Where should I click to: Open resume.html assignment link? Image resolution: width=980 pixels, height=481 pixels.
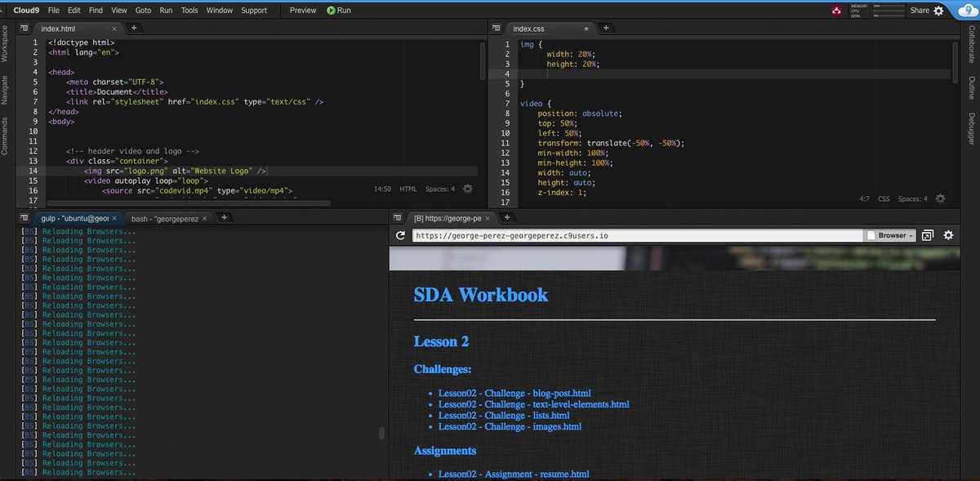514,474
